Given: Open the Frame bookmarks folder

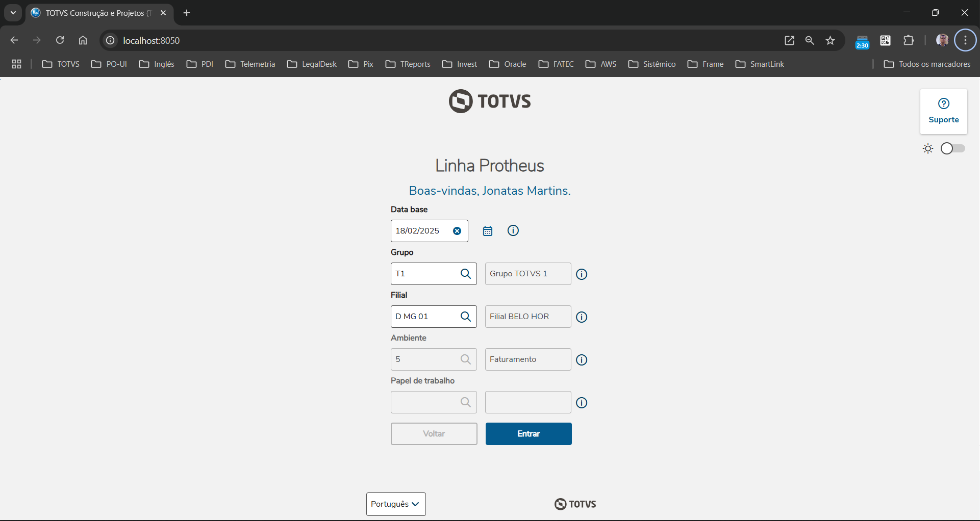Looking at the screenshot, I should [x=706, y=64].
